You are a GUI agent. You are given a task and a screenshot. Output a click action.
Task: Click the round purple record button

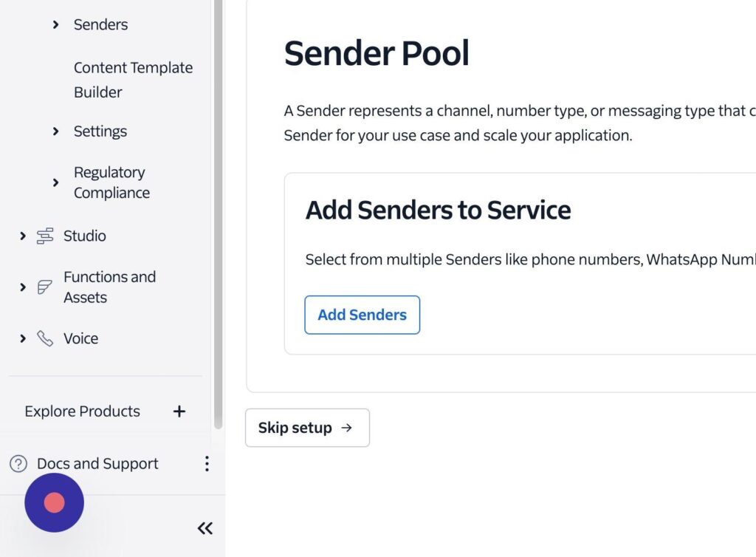click(54, 503)
